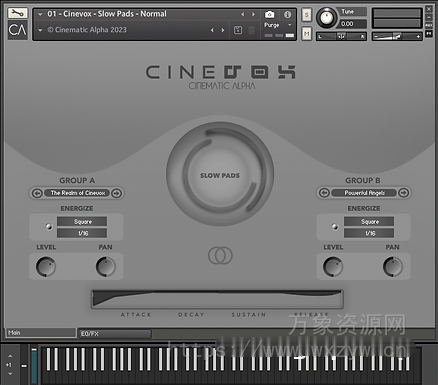
Task: Open Group A Square waveform dropdown
Action: coord(82,222)
